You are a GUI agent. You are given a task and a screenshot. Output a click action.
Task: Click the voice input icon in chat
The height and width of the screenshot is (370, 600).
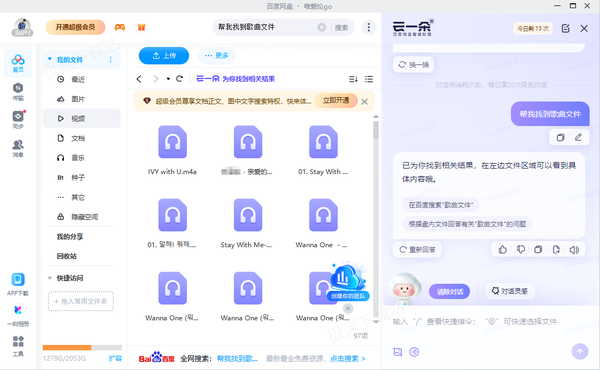coord(414,352)
